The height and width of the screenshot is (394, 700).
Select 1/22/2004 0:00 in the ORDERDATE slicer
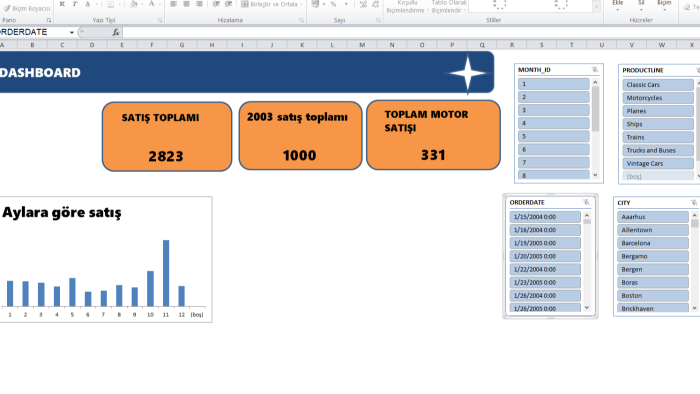click(545, 269)
